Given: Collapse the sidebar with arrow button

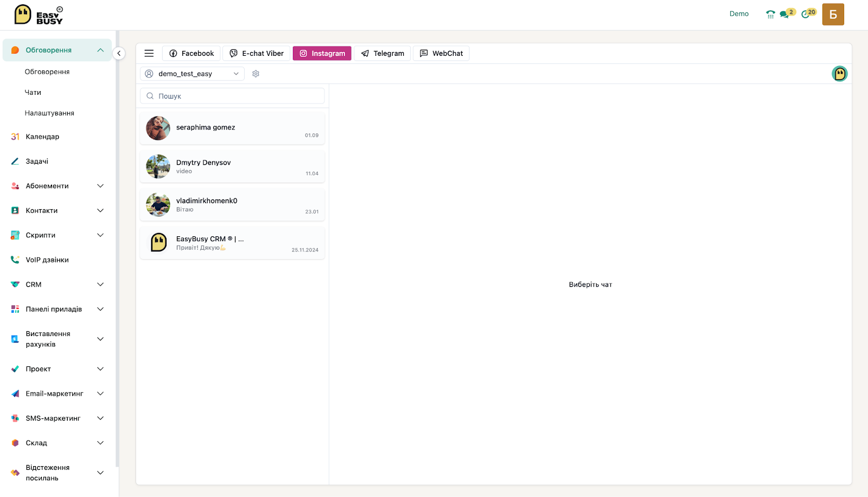Looking at the screenshot, I should (x=119, y=53).
